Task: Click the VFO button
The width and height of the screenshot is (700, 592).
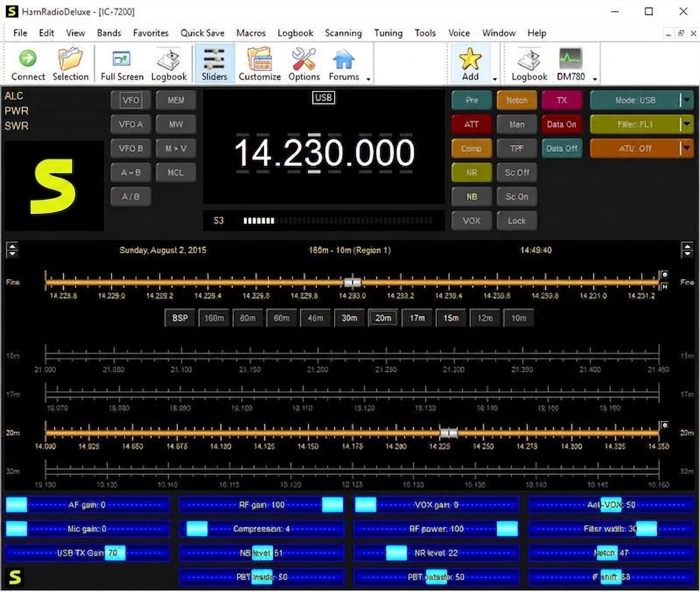Action: click(x=131, y=100)
